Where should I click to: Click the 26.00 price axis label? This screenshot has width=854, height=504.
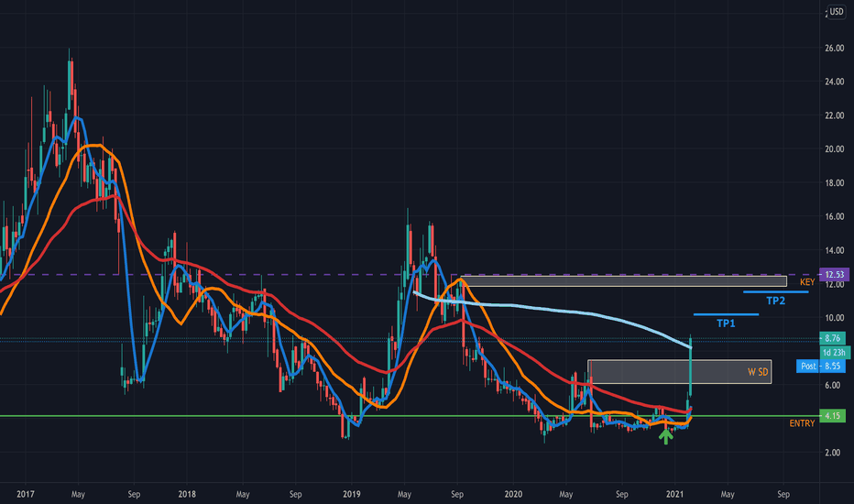(835, 48)
